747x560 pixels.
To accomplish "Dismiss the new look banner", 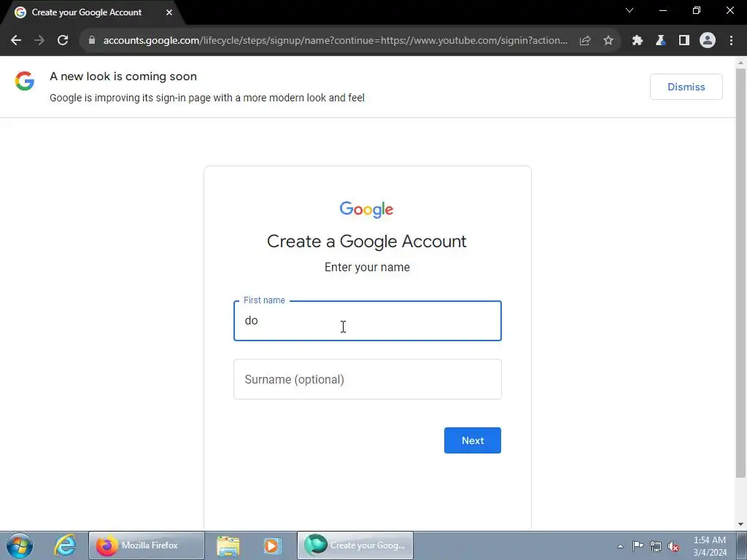I will [x=686, y=87].
